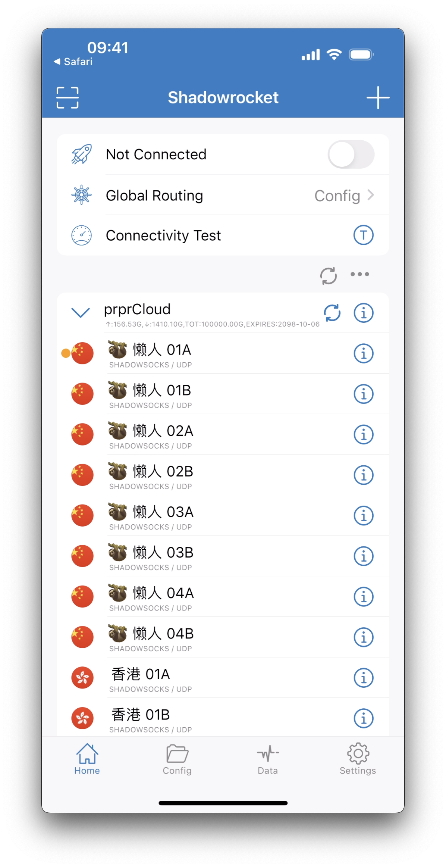Open the three-dot more options menu

[360, 274]
